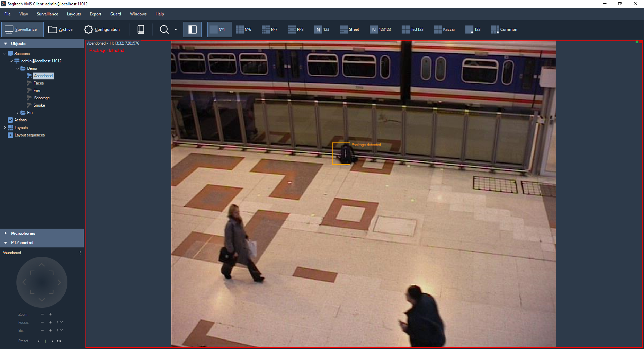
Task: Select the Street layout
Action: pos(349,30)
